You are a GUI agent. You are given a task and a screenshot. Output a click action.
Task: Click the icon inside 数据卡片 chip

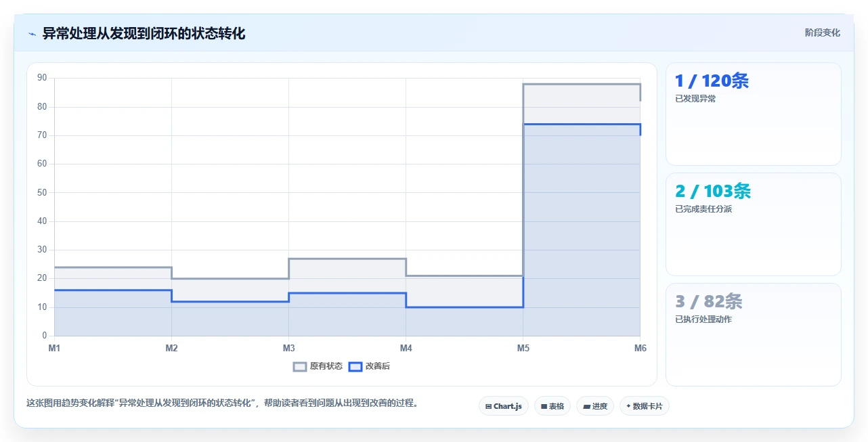(x=628, y=406)
